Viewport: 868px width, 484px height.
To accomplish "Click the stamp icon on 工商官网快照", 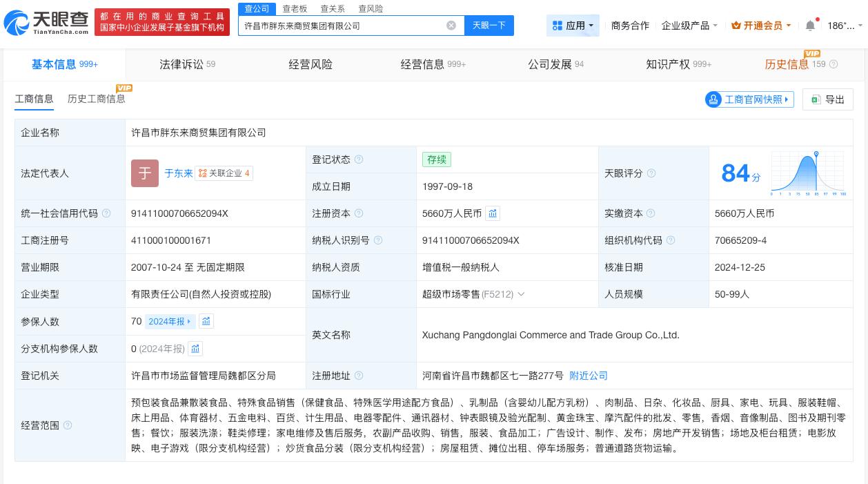I will (713, 99).
